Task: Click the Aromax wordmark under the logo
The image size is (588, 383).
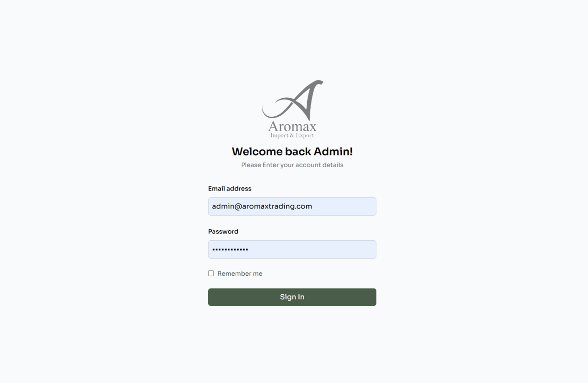Action: point(292,126)
